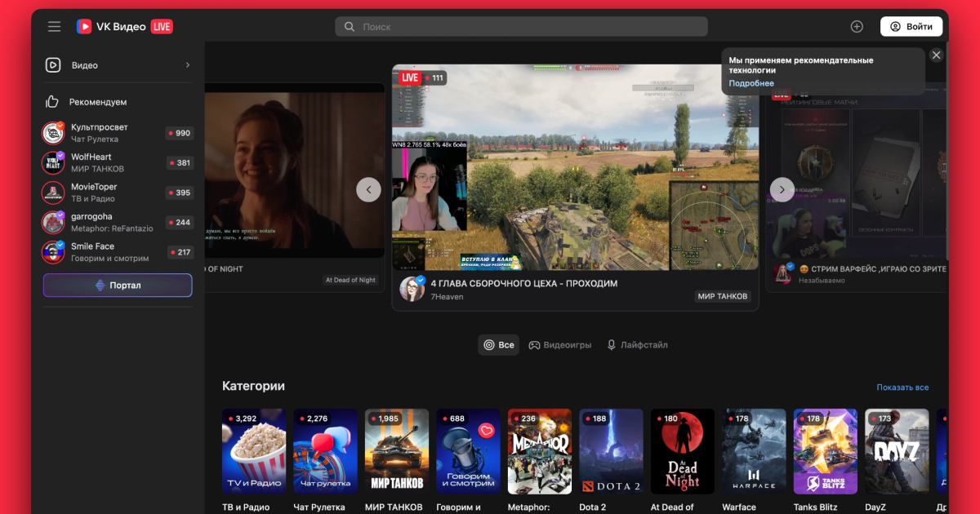This screenshot has height=514, width=980.
Task: Switch to the Лайфстайл tab
Action: [x=637, y=345]
